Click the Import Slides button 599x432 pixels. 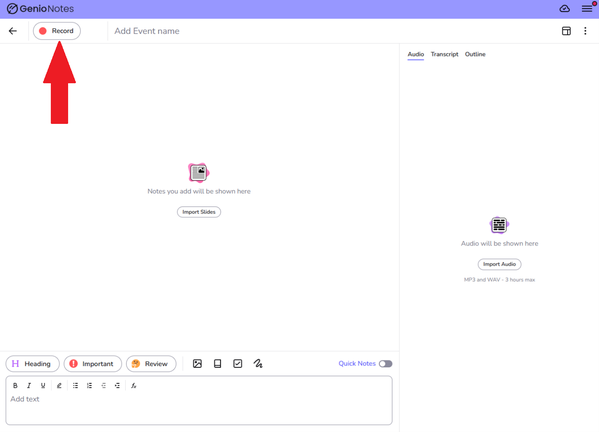click(x=199, y=212)
